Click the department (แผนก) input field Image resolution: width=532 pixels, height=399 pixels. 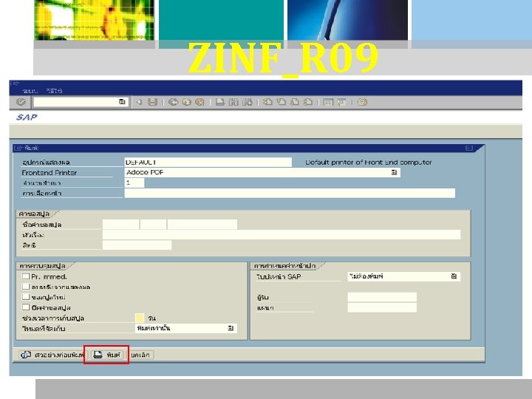tap(382, 307)
